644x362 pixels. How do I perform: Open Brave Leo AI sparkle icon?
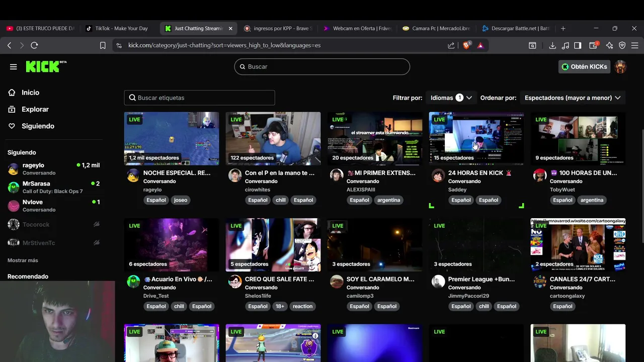609,45
